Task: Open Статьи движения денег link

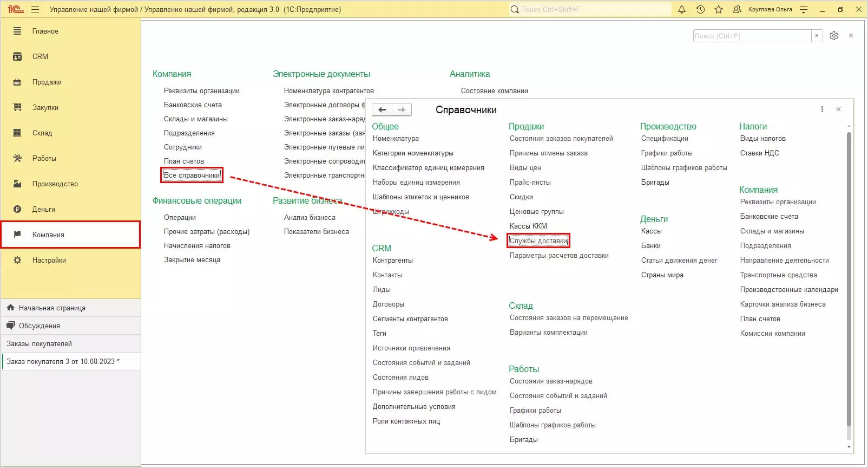Action: pyautogui.click(x=679, y=260)
